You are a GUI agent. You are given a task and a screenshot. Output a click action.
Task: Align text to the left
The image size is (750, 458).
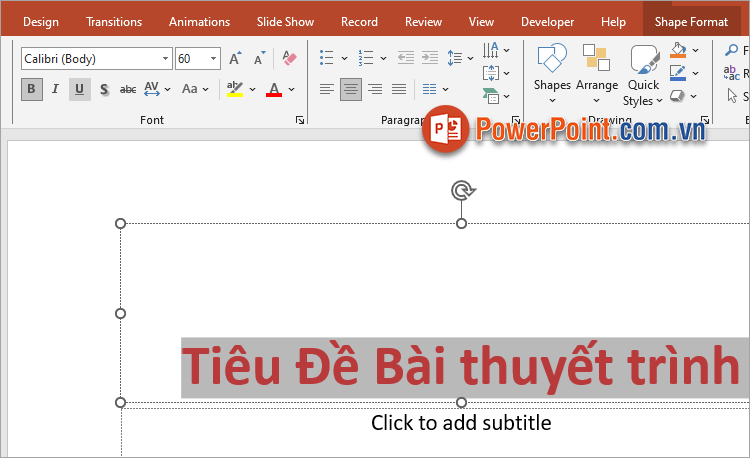pyautogui.click(x=327, y=89)
